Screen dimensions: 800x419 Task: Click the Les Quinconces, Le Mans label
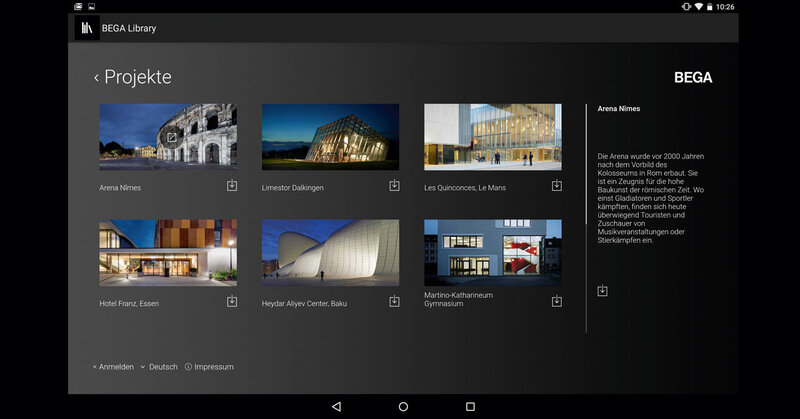coord(465,187)
